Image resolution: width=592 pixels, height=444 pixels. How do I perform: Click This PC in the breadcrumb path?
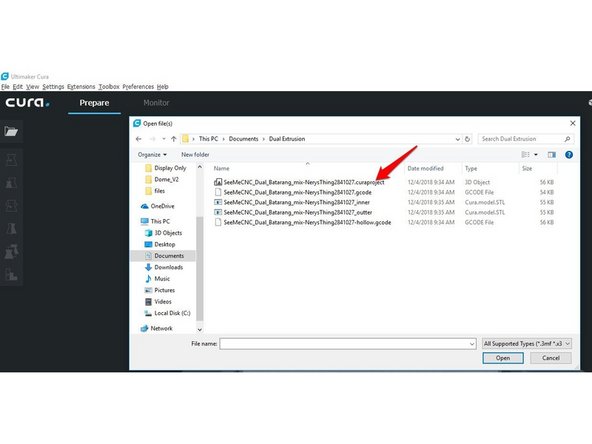208,139
